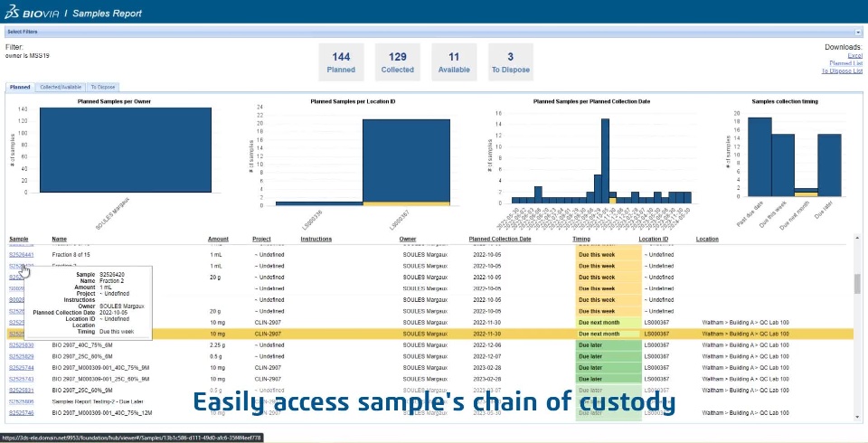Select 'Samples Report Testing-2 - Due Later' cell
Screen dimensions: 868x443
97,401
